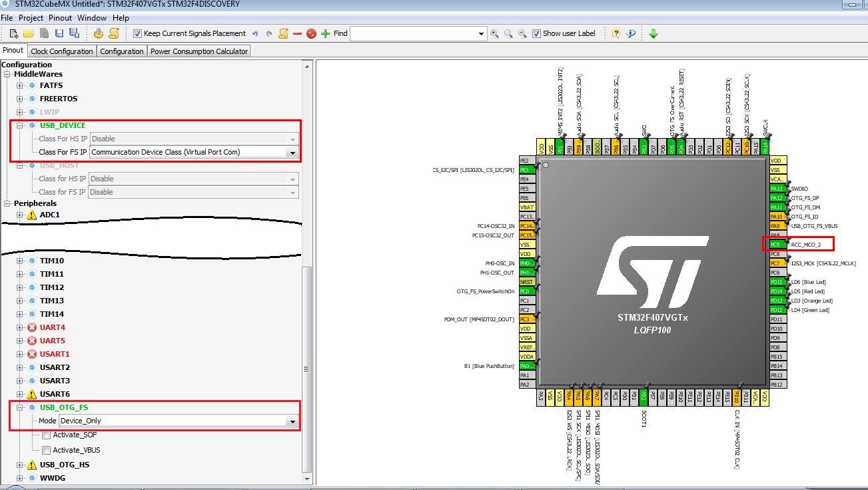
Task: Click the PC0 pin on chip
Action: click(527, 291)
